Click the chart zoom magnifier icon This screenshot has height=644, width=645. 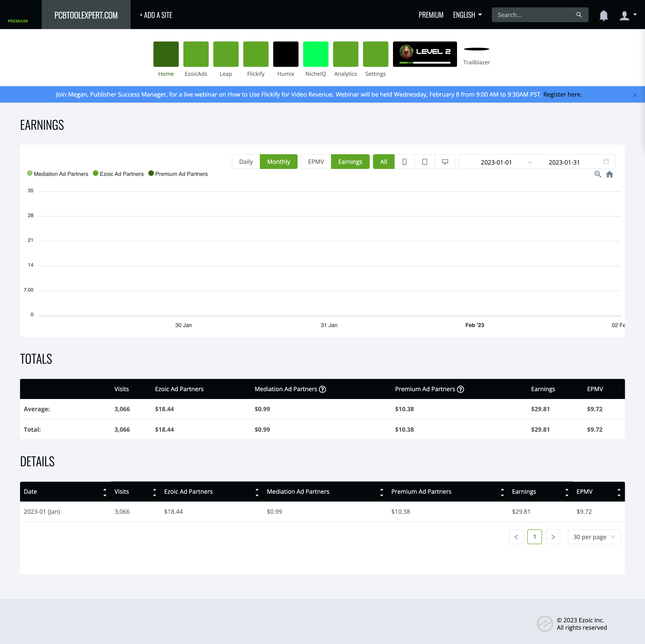point(598,174)
